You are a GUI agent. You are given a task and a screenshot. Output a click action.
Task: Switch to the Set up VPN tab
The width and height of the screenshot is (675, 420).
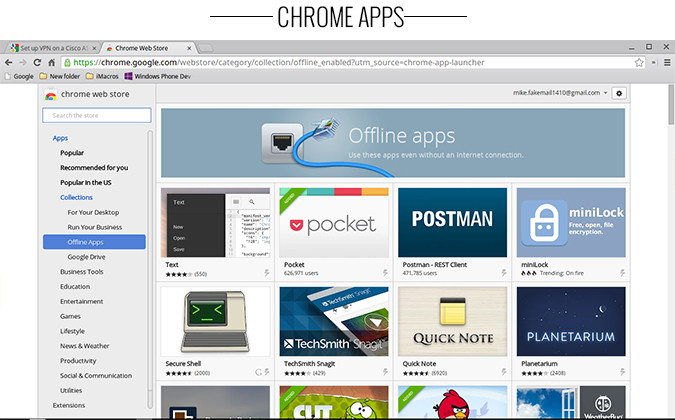point(50,47)
